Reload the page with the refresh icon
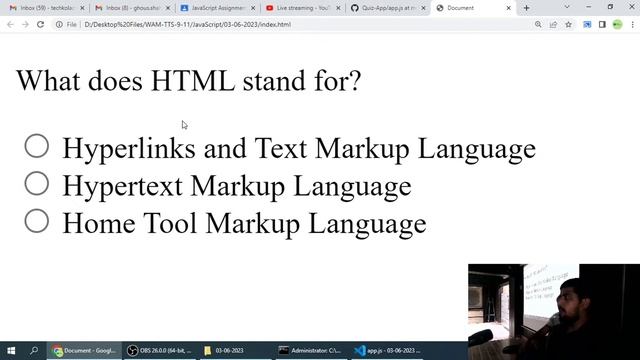The height and width of the screenshot is (360, 640). point(40,24)
